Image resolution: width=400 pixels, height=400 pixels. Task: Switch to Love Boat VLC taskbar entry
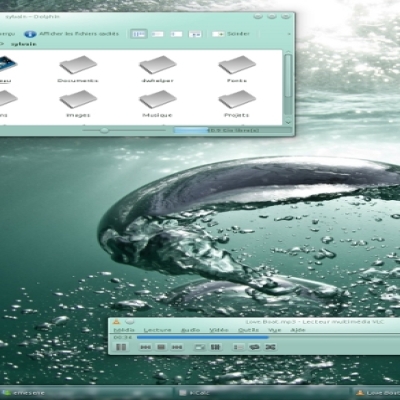377,393
